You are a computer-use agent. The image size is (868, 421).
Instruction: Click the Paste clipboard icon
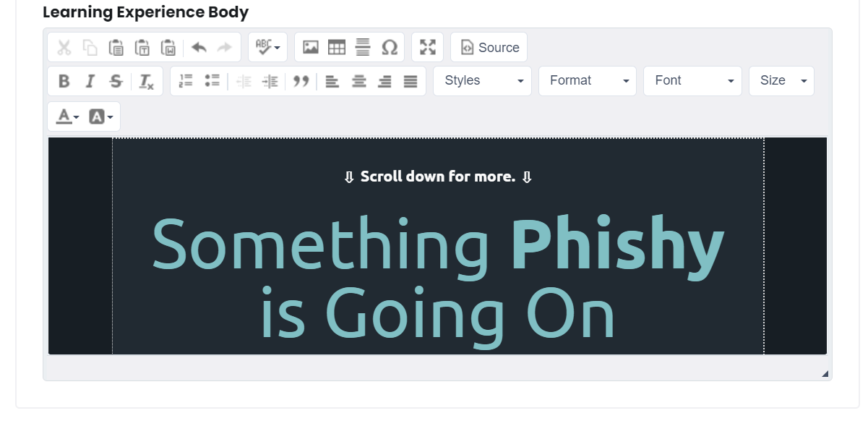coord(116,48)
